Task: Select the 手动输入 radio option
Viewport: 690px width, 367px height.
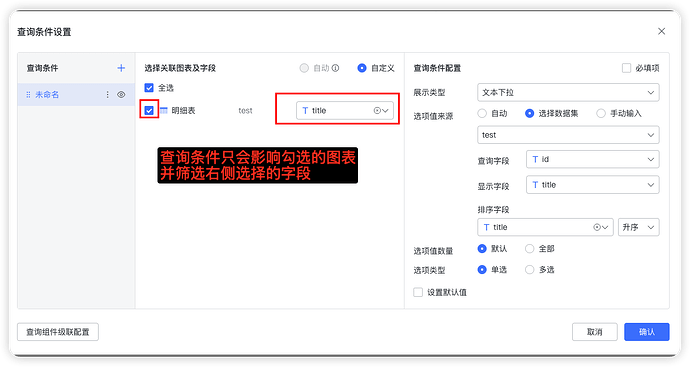Action: coord(601,114)
